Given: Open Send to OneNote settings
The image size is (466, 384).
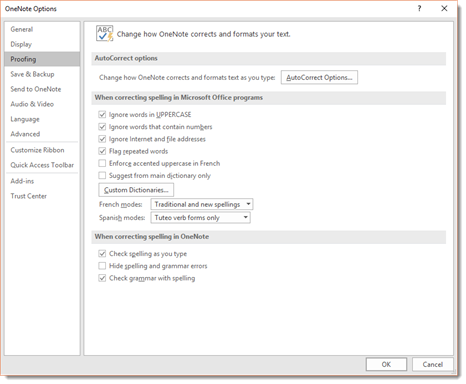Looking at the screenshot, I should point(42,89).
